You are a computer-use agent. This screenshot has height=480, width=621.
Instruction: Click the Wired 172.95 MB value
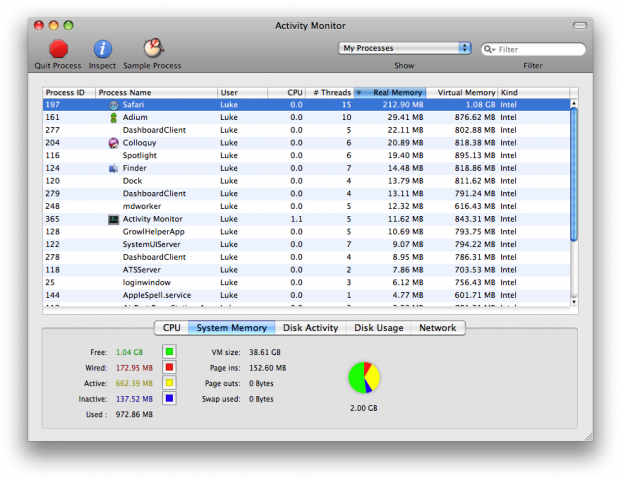click(134, 368)
